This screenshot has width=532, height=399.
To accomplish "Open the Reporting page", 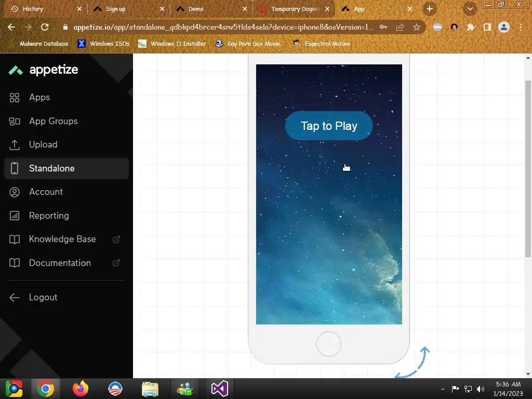I will (x=66, y=216).
